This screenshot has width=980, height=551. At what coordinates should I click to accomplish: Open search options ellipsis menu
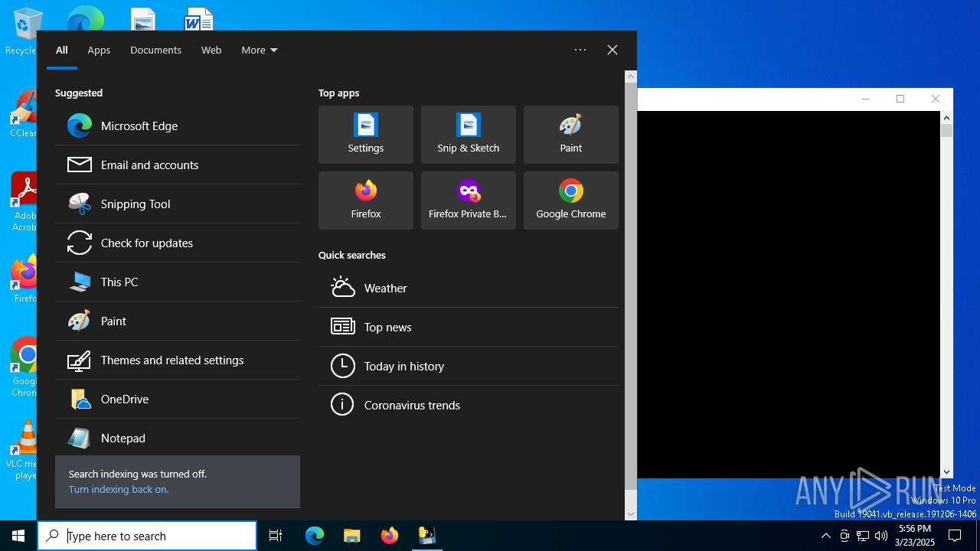coord(580,50)
